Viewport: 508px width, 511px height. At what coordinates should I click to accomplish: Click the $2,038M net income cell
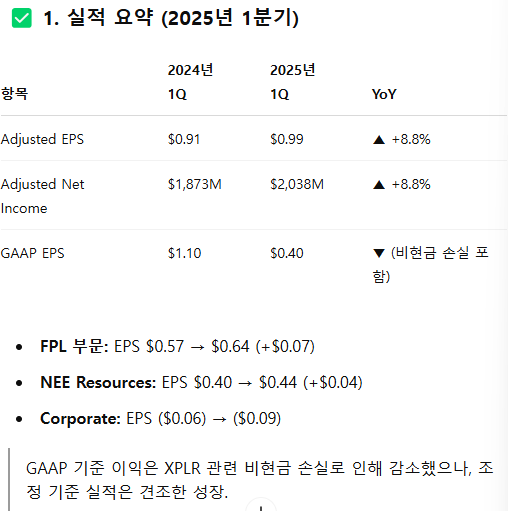pos(297,184)
